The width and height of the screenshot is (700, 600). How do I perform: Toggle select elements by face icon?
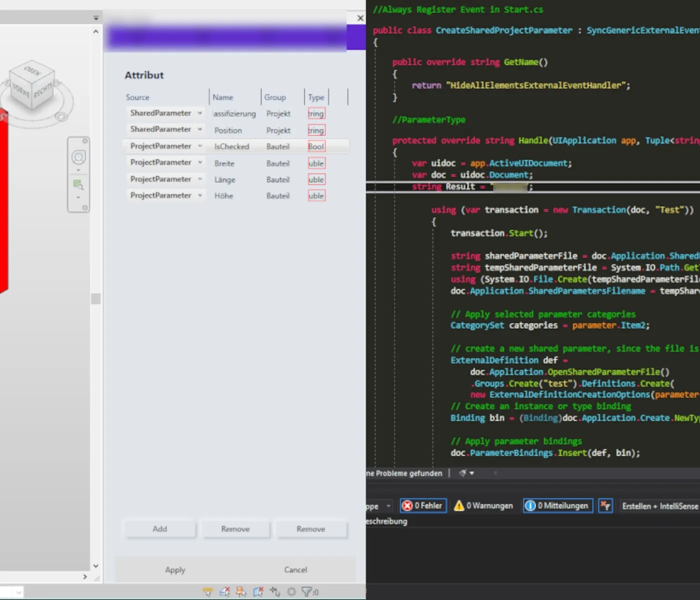(x=258, y=592)
